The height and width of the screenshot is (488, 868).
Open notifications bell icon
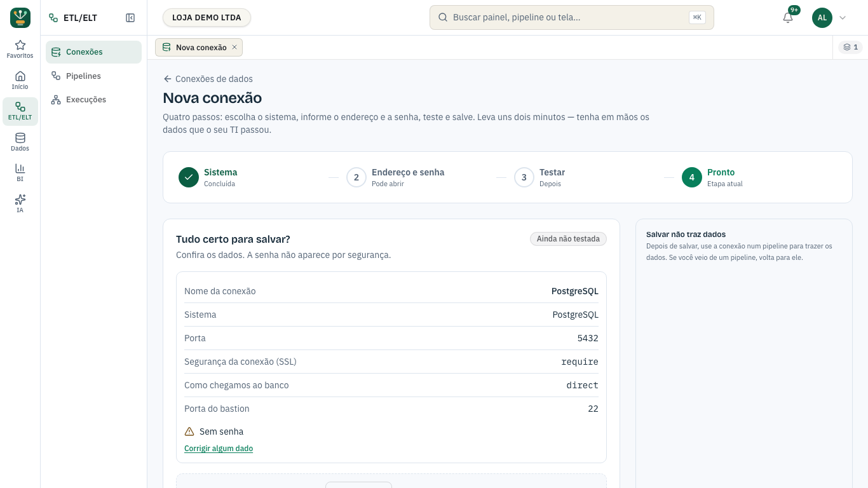pos(788,18)
